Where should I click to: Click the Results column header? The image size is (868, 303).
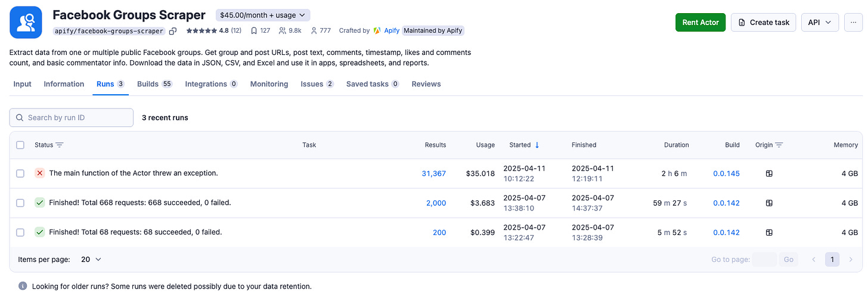[435, 145]
